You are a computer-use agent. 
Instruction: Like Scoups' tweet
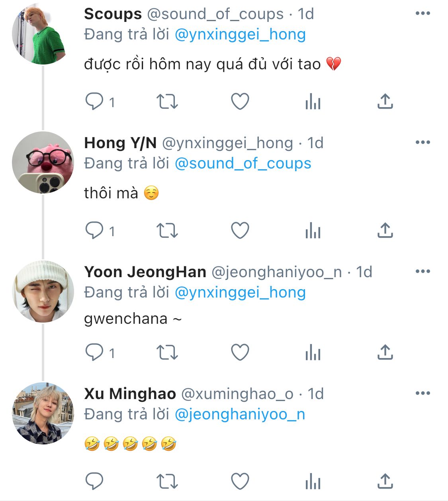tap(240, 102)
